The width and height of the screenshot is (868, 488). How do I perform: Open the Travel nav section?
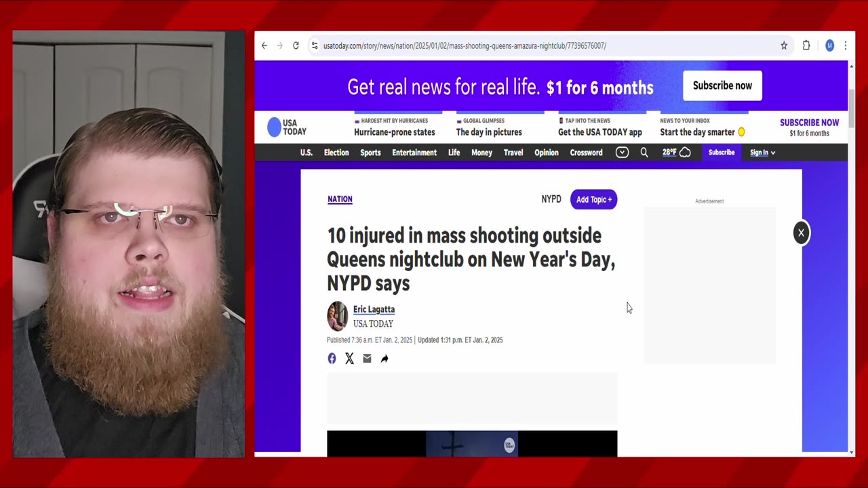(513, 152)
